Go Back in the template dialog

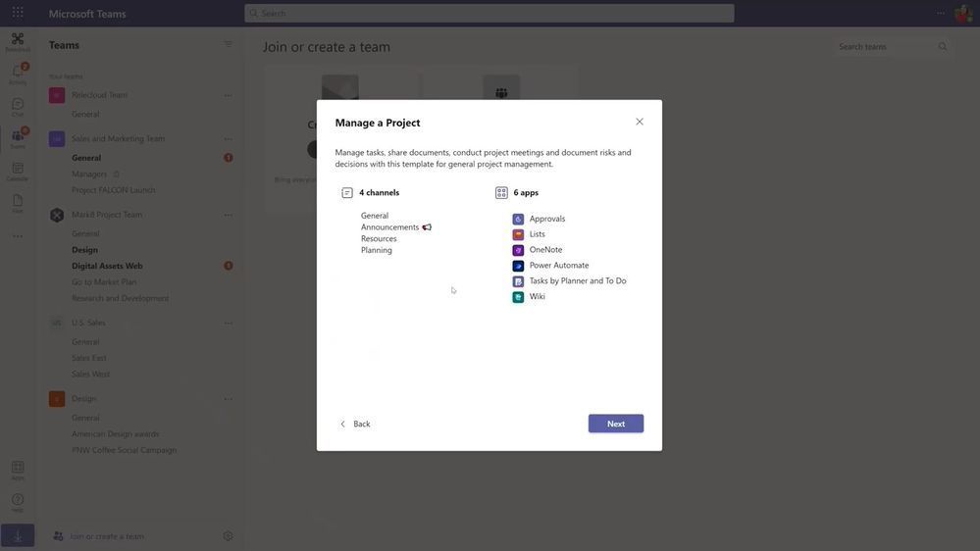(x=355, y=424)
